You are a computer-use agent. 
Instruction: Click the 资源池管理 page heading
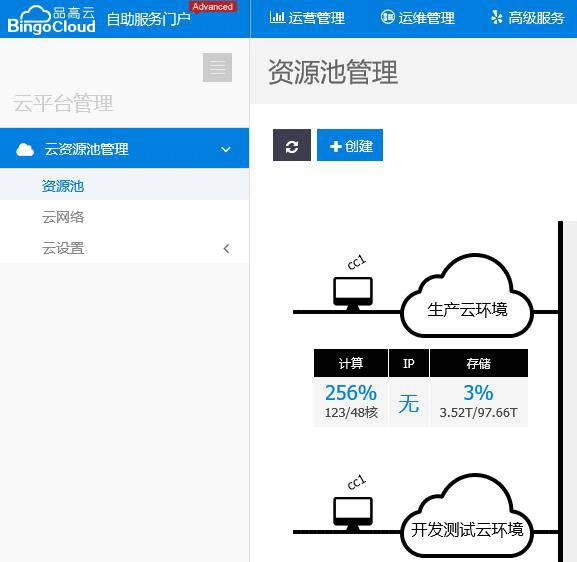(333, 72)
